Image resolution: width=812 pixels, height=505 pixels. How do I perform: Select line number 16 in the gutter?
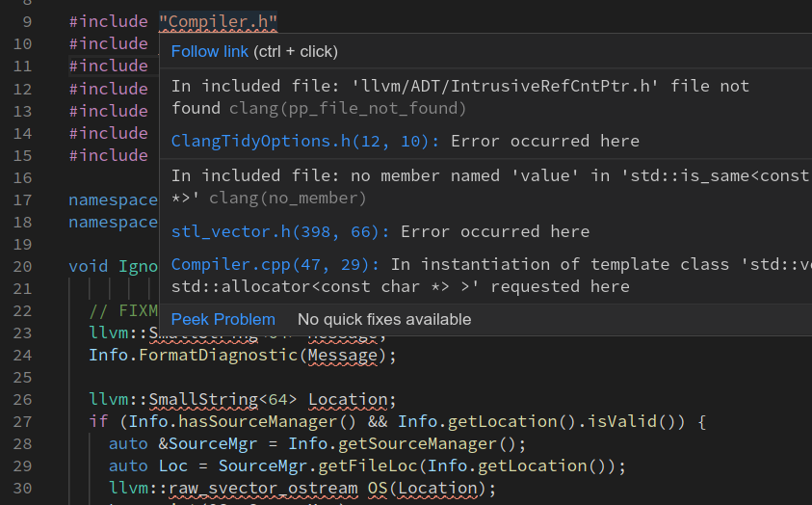(x=22, y=177)
